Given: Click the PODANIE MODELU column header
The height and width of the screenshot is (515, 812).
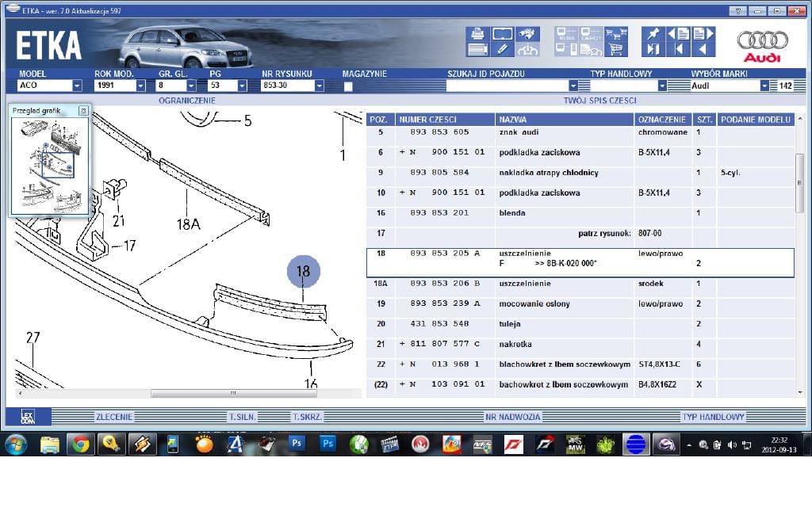Looking at the screenshot, I should tap(756, 120).
